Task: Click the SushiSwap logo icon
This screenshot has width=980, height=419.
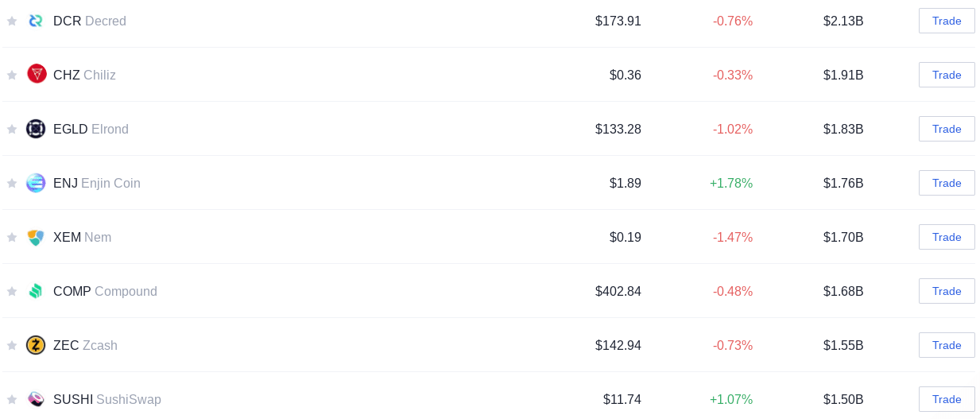Action: [x=36, y=399]
